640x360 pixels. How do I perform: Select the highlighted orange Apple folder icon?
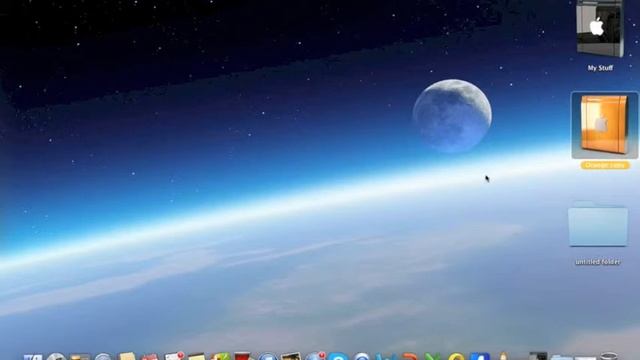[604, 125]
